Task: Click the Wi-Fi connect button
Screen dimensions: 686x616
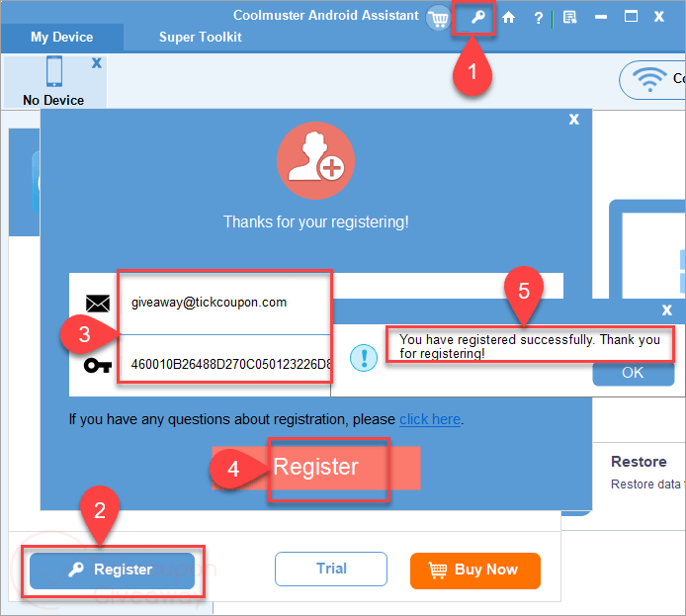Action: tap(651, 80)
